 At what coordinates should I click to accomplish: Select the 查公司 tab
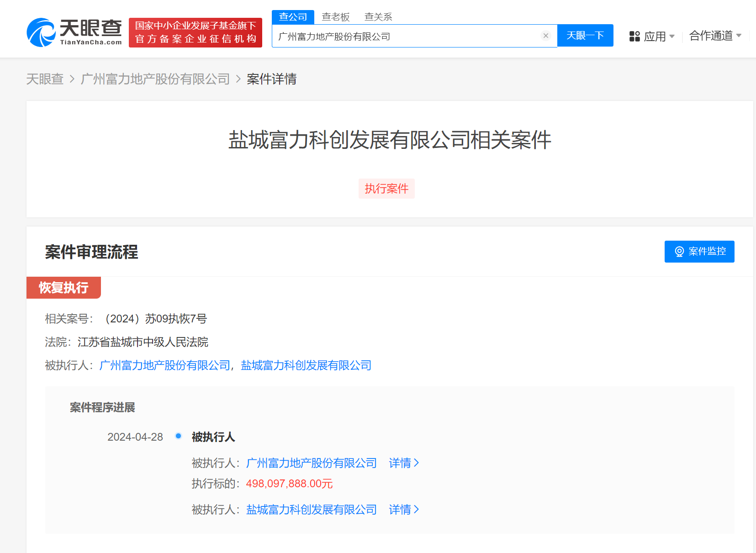[293, 16]
